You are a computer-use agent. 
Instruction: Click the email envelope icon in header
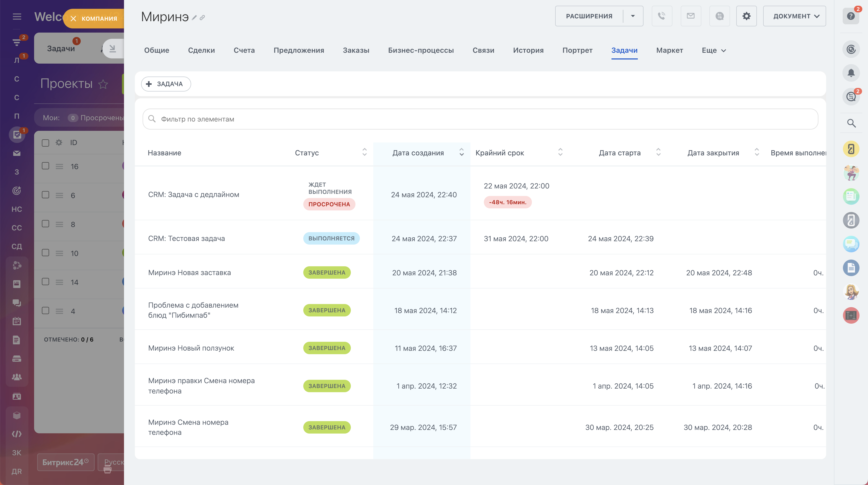pyautogui.click(x=691, y=16)
